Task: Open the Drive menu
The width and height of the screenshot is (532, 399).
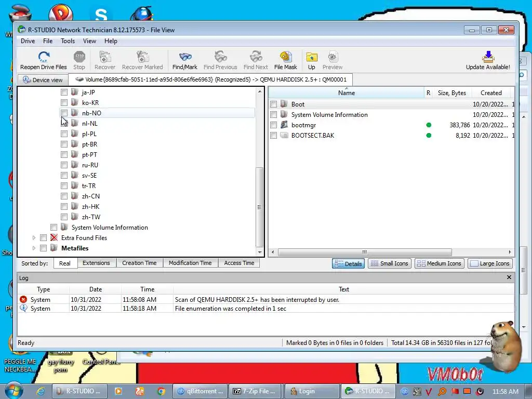Action: pyautogui.click(x=28, y=41)
